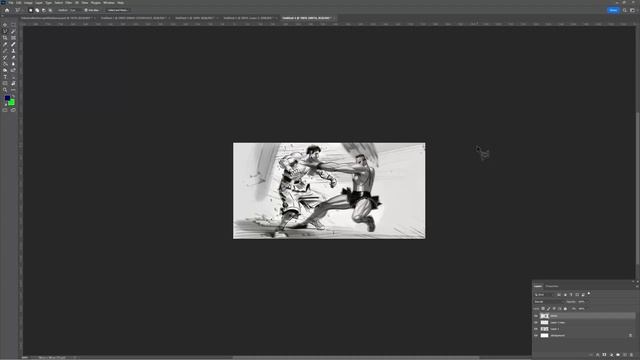
Task: Open the Layer menu
Action: tap(39, 3)
